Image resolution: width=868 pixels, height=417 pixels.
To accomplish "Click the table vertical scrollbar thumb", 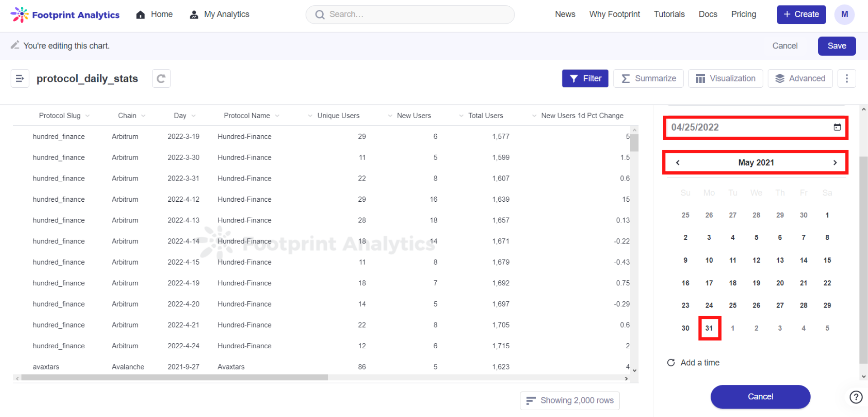I will click(x=634, y=143).
